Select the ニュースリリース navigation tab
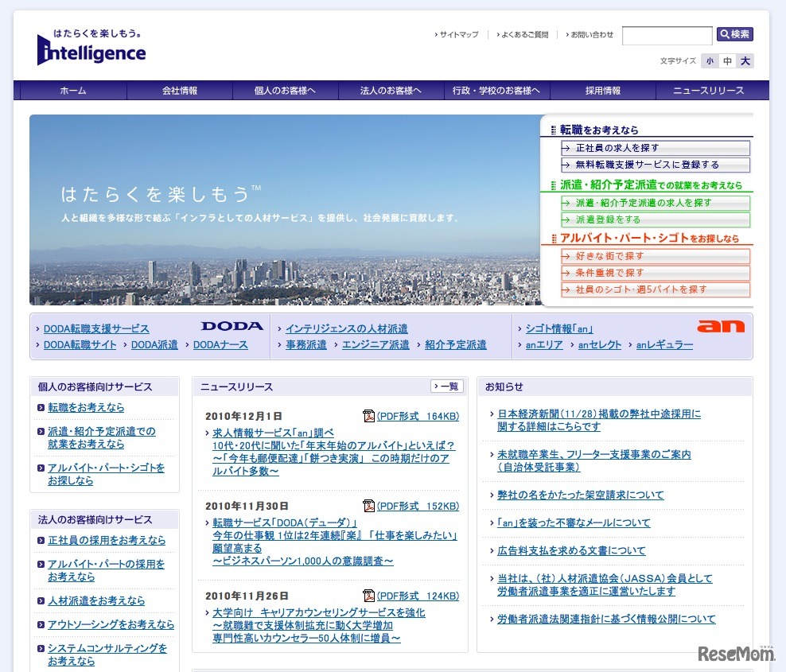Image resolution: width=786 pixels, height=672 pixels. (x=708, y=91)
